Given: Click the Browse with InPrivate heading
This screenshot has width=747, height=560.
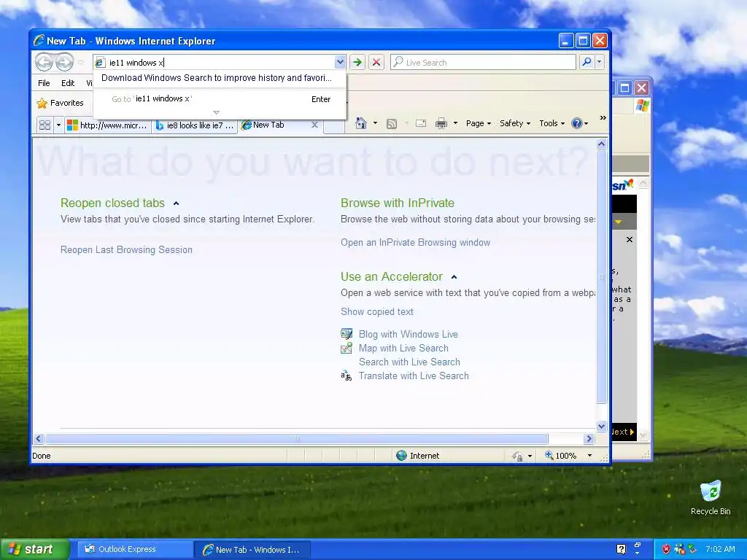Looking at the screenshot, I should [x=398, y=203].
